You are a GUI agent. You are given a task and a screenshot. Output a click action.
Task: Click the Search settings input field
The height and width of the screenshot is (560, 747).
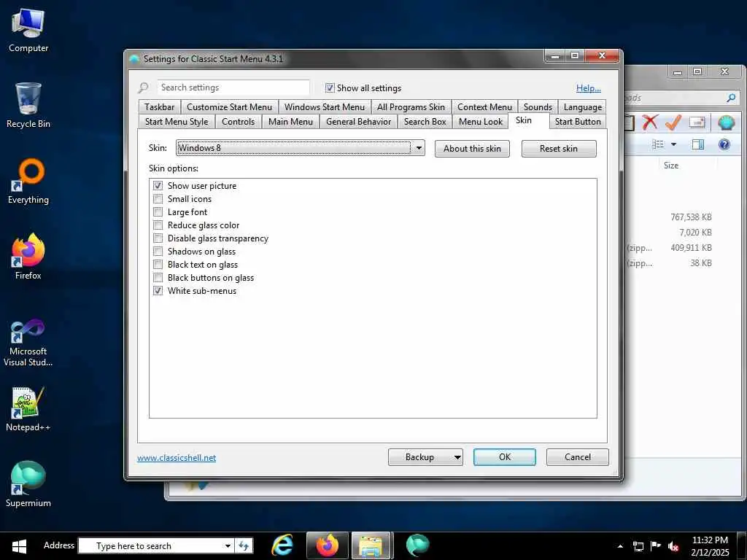click(233, 87)
